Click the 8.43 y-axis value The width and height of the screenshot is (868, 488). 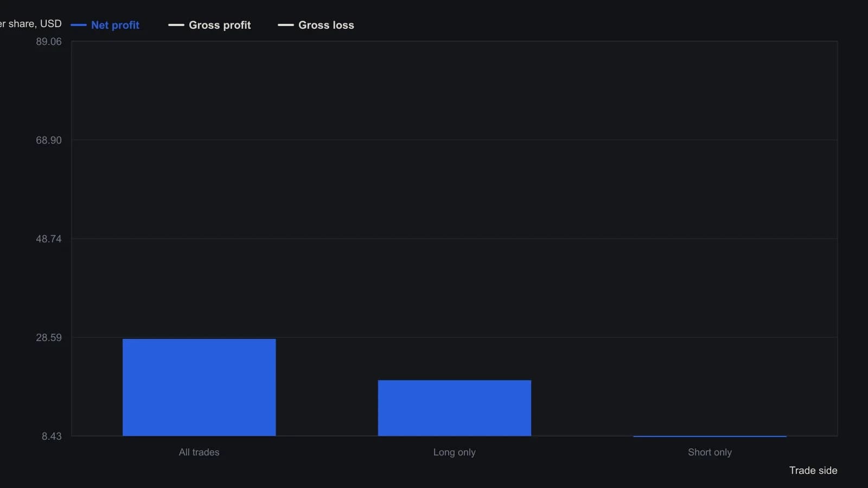[x=52, y=436]
